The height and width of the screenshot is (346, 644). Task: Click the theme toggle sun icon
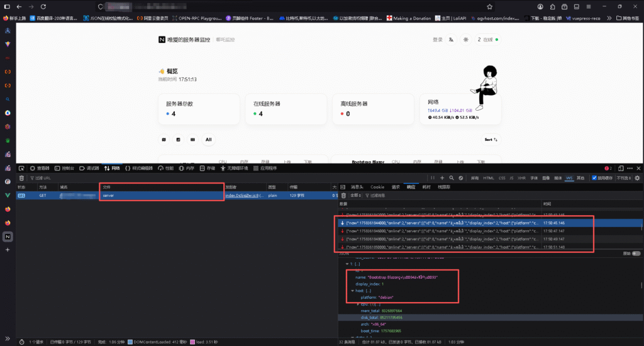click(466, 40)
